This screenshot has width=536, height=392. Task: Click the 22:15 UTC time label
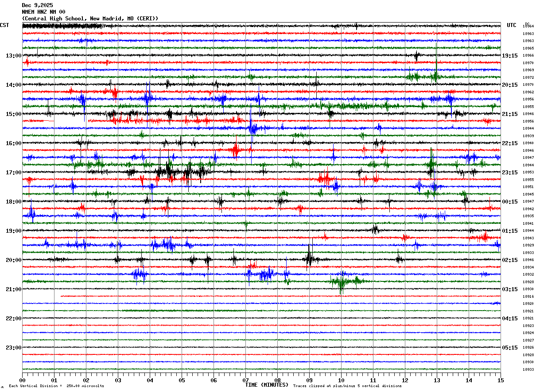[509, 143]
